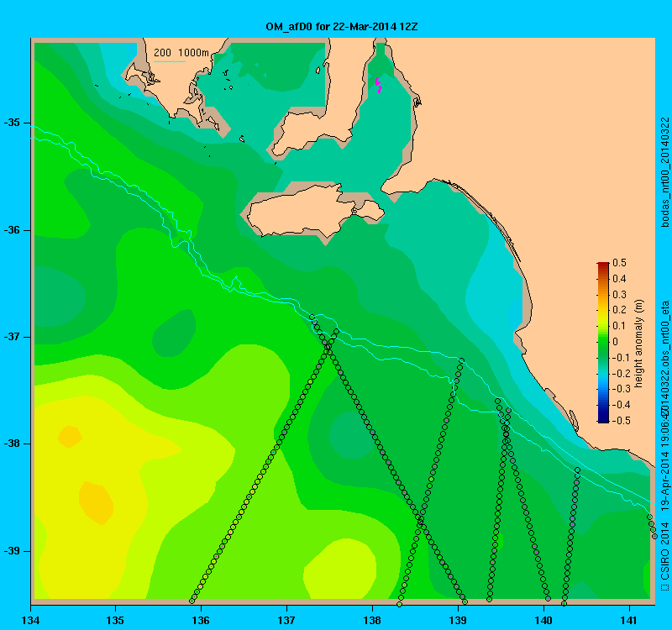Click the vertical "obs_nrt00_eta" text
The height and width of the screenshot is (630, 672).
tap(664, 333)
